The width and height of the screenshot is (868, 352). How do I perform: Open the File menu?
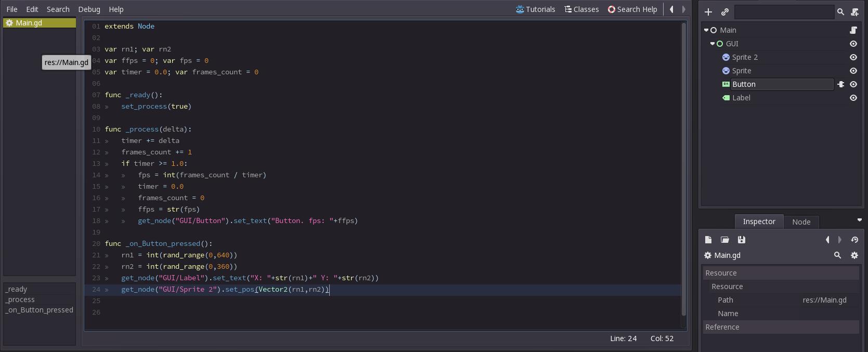(12, 9)
